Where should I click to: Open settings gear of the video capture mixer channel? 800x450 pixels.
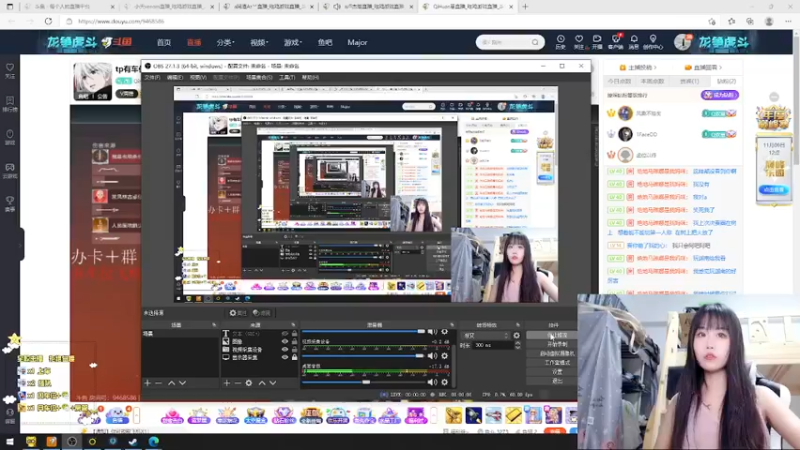pos(444,356)
